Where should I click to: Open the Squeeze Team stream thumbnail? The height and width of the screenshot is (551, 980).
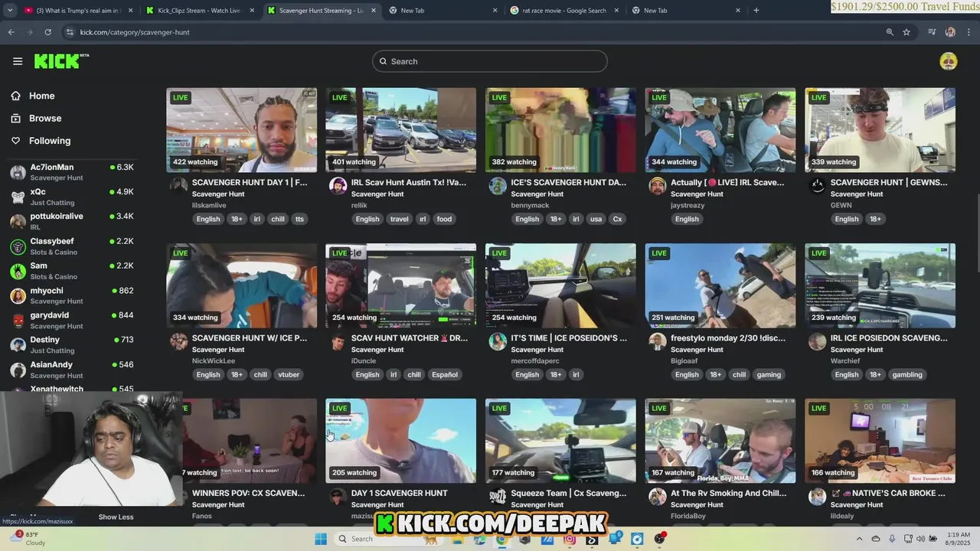560,441
